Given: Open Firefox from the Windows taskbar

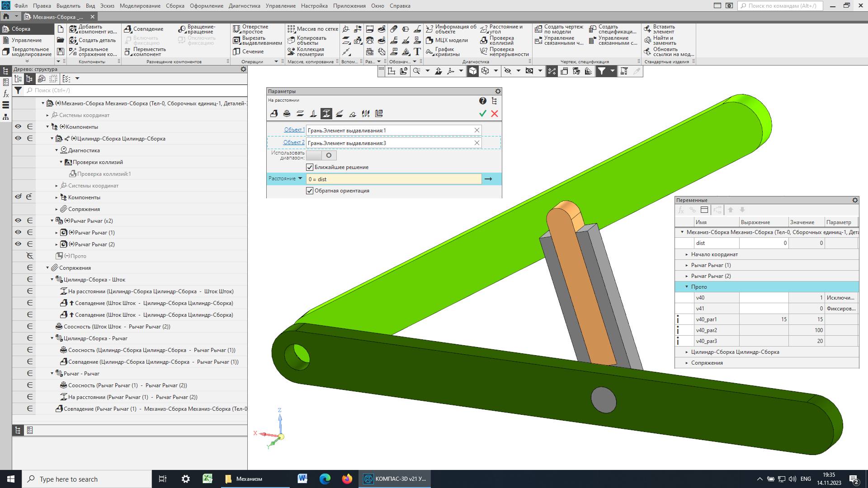Looking at the screenshot, I should point(347,479).
